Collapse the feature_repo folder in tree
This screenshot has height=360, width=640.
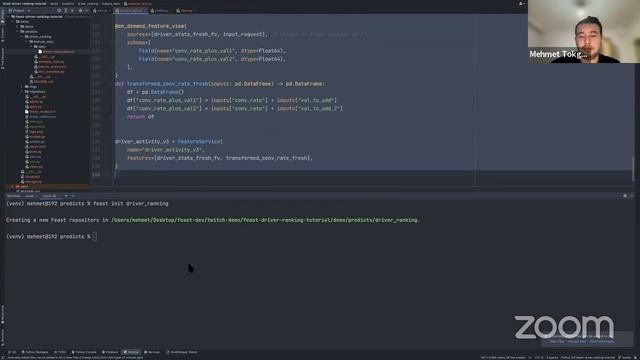(27, 42)
